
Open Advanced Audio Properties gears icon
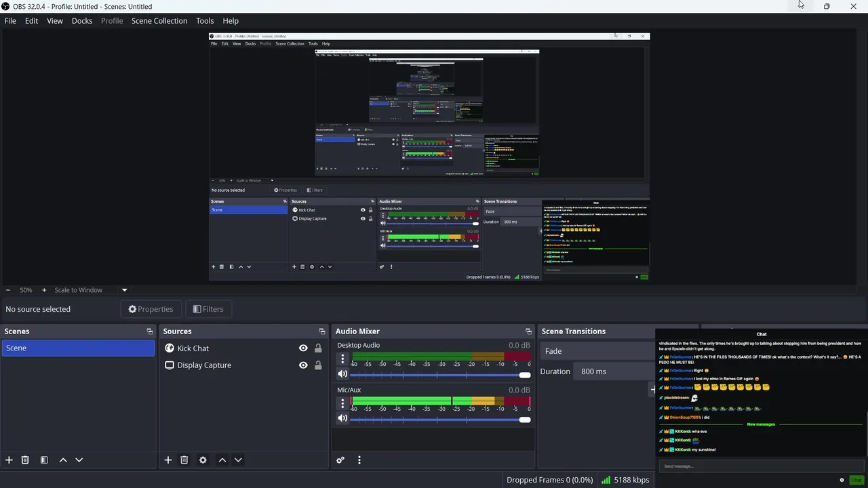tap(340, 460)
